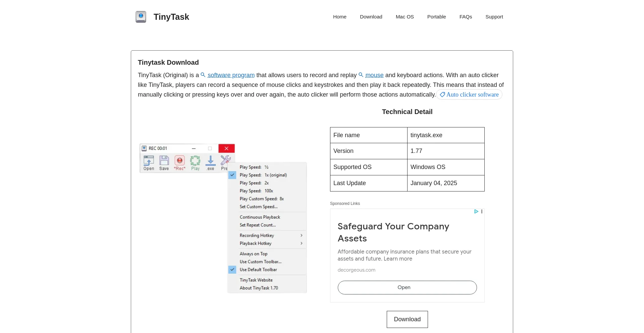Click the REC 00:01 title text
This screenshot has width=644, height=333.
pos(158,148)
